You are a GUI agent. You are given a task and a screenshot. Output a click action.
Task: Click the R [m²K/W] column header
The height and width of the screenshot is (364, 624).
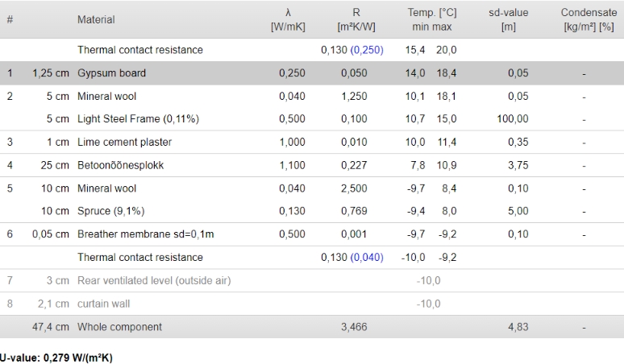pos(356,19)
